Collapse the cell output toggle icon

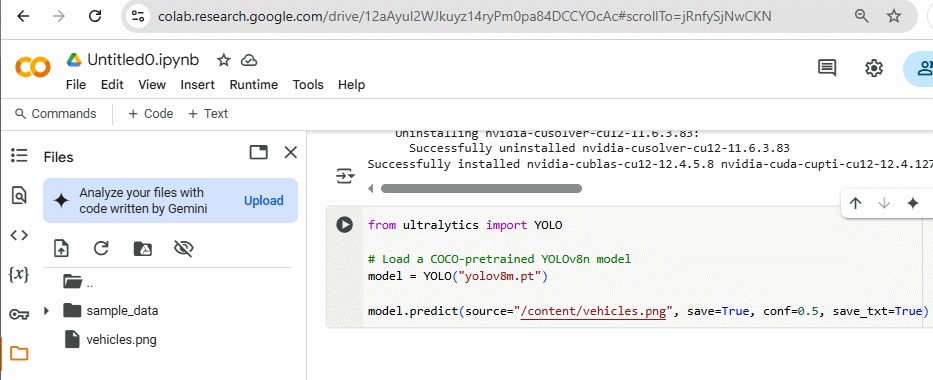345,177
